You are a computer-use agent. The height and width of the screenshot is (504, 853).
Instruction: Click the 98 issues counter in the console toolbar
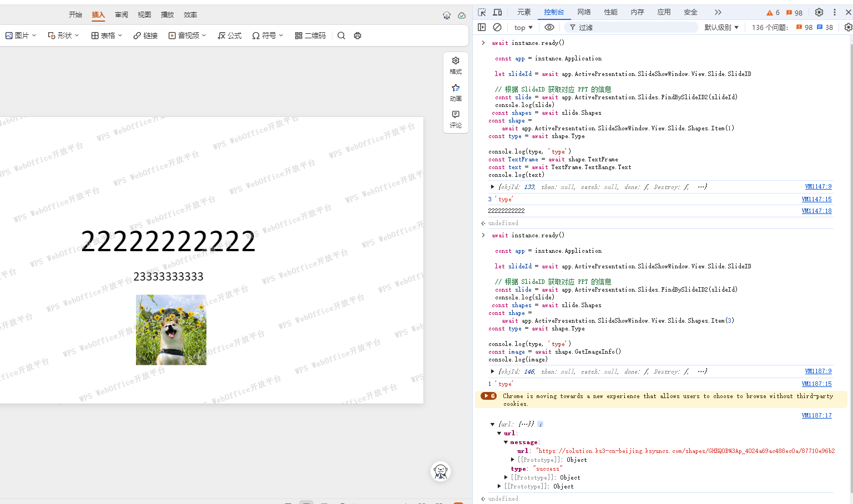click(804, 27)
